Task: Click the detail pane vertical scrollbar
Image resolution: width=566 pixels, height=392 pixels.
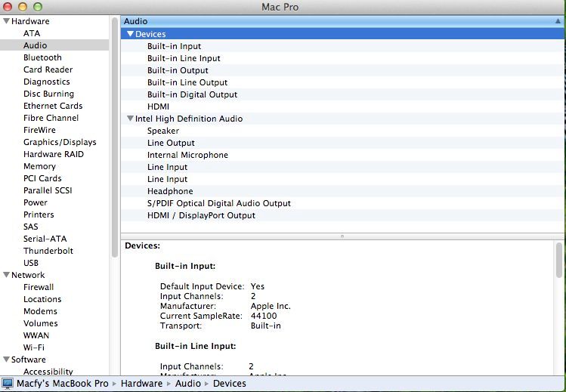Action: point(558,260)
